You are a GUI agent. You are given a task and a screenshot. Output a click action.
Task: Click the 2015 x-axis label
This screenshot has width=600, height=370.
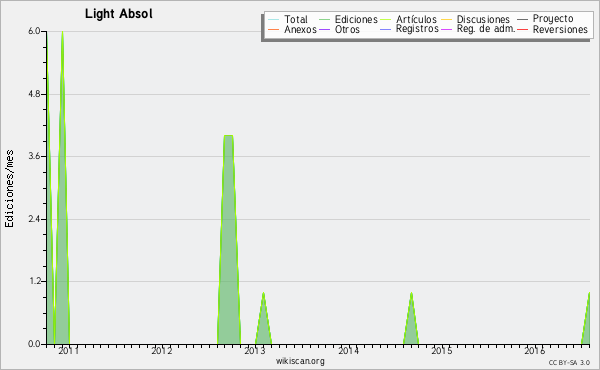(x=442, y=350)
